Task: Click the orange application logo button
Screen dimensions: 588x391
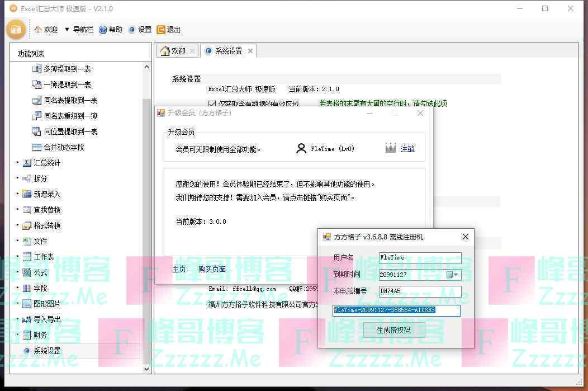Action: coord(16,29)
